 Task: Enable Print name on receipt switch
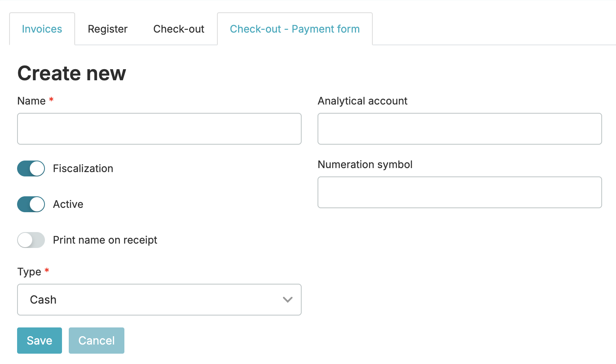(x=31, y=240)
